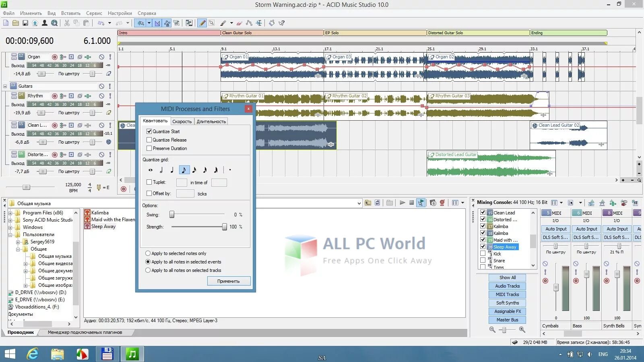Image resolution: width=644 pixels, height=362 pixels.
Task: Open the Справка menu
Action: (x=147, y=13)
